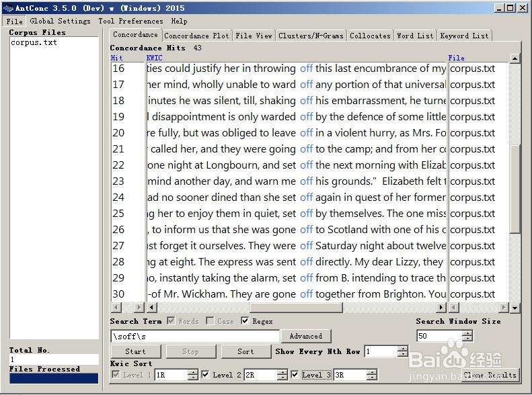The image size is (532, 395).
Task: Click the Clone Results button
Action: coord(490,375)
